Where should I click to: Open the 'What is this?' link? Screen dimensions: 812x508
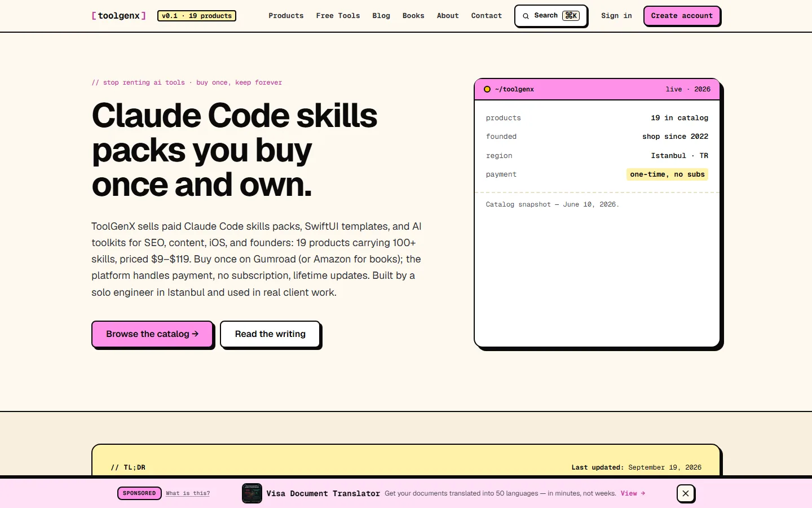click(x=188, y=493)
